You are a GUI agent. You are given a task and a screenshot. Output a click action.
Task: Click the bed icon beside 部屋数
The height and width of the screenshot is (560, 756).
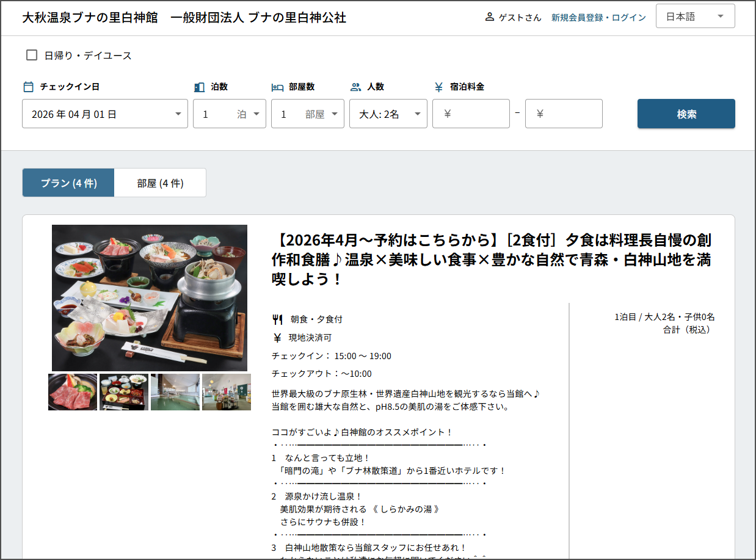click(x=277, y=87)
